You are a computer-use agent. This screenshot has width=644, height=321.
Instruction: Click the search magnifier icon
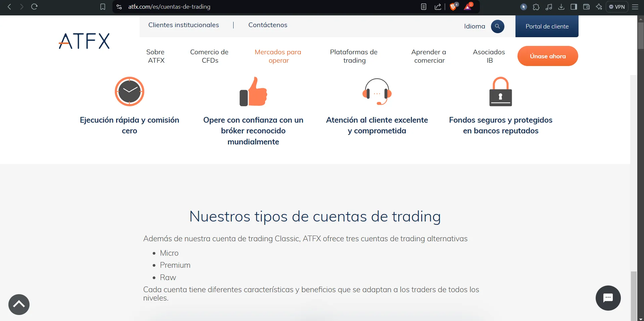[498, 26]
